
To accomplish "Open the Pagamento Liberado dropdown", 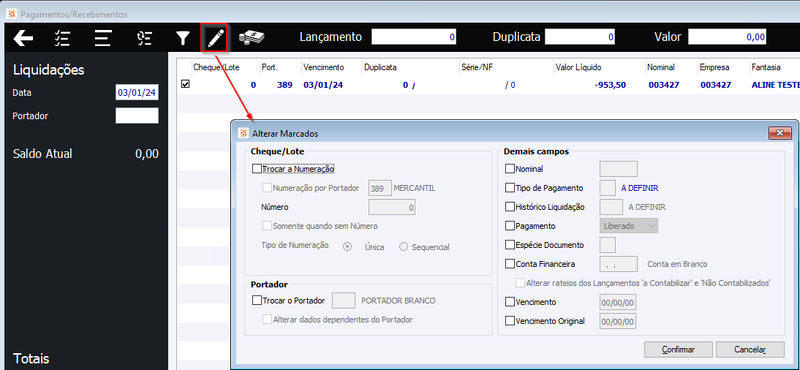I will 629,226.
